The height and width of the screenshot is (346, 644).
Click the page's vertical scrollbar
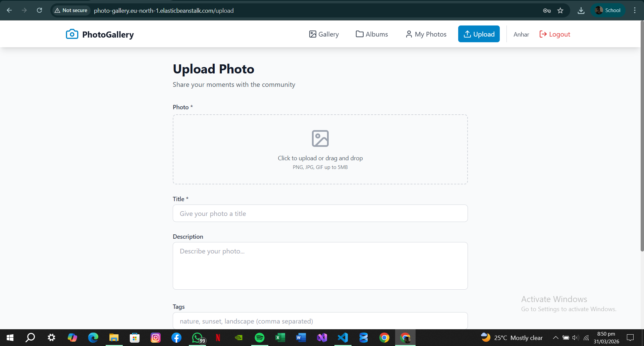pos(642,134)
